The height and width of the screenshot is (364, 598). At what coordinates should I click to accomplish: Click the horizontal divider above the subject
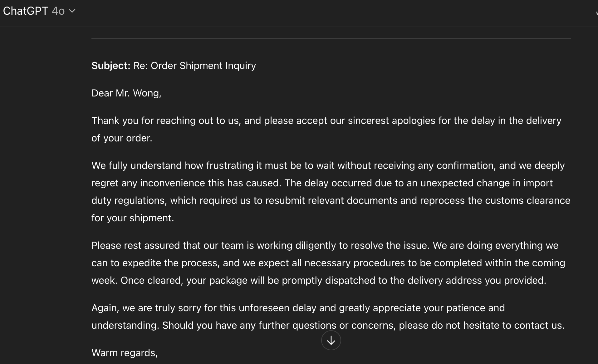click(331, 39)
